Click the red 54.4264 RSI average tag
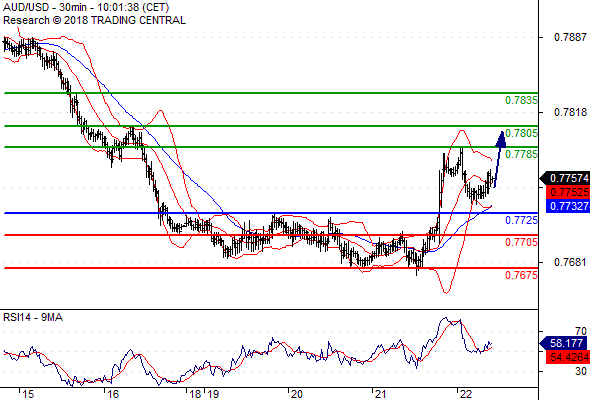 click(x=568, y=357)
